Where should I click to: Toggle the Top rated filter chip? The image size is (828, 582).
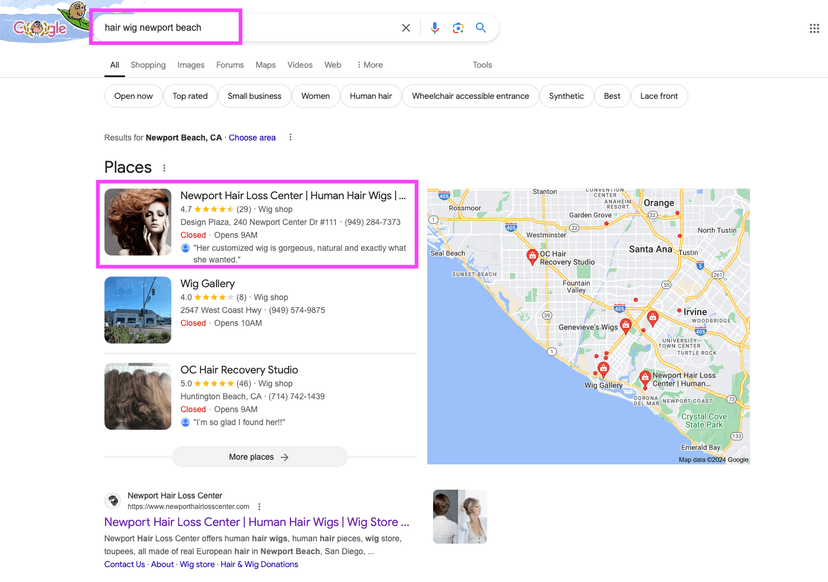(x=190, y=96)
